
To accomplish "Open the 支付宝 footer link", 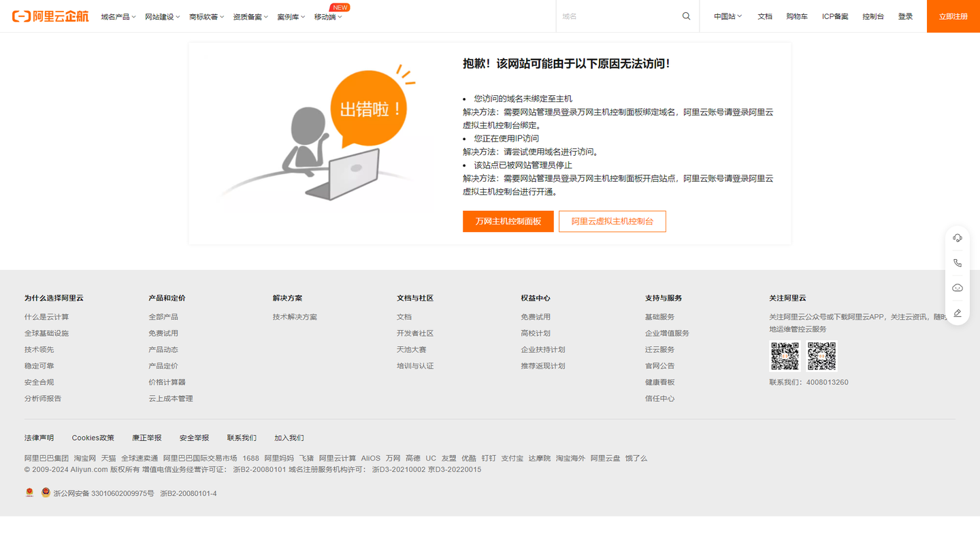I will (512, 458).
